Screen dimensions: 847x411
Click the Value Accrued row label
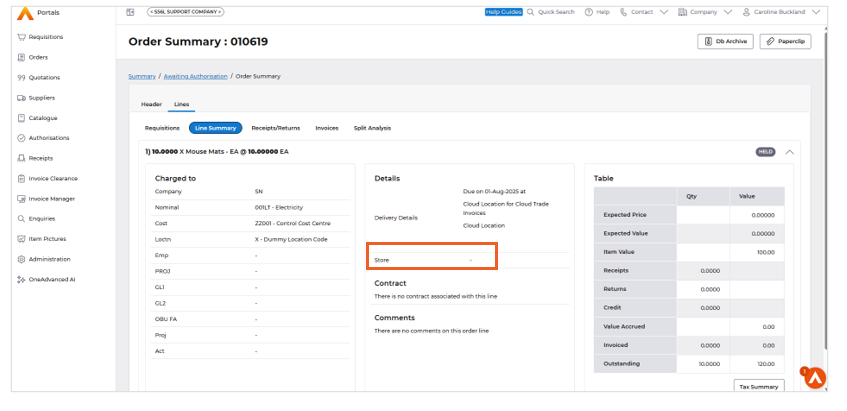pos(624,327)
